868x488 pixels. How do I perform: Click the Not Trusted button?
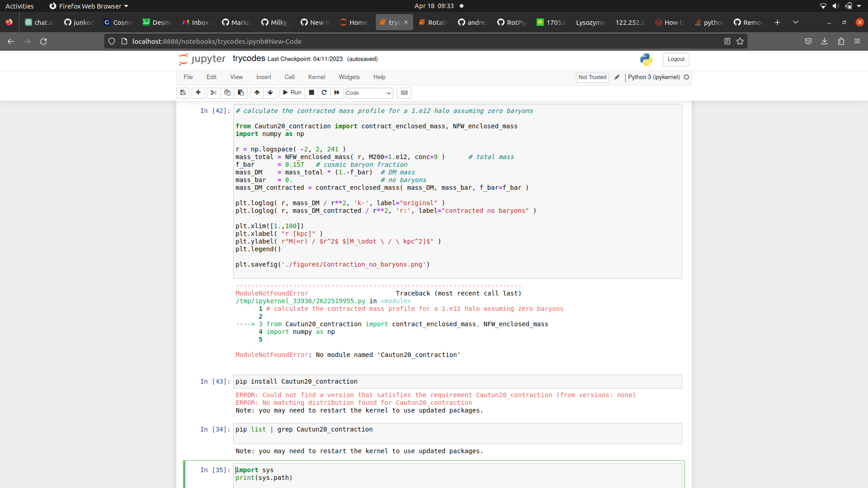(592, 77)
